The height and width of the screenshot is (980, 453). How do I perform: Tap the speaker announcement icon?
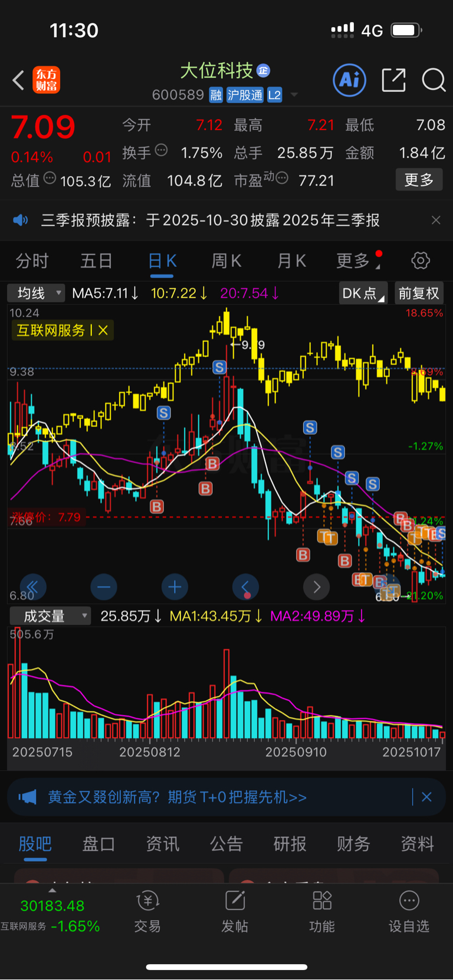tap(20, 220)
